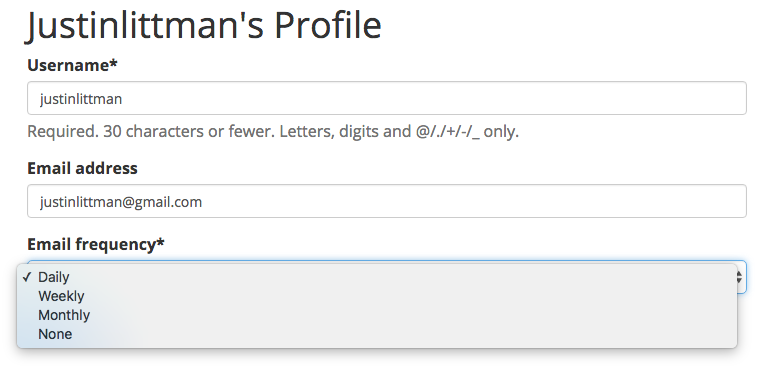Click the username help text

pyautogui.click(x=273, y=132)
